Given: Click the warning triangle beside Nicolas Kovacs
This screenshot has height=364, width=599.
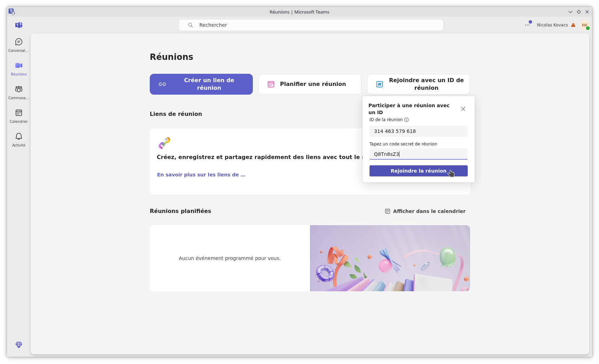Looking at the screenshot, I should [x=574, y=25].
